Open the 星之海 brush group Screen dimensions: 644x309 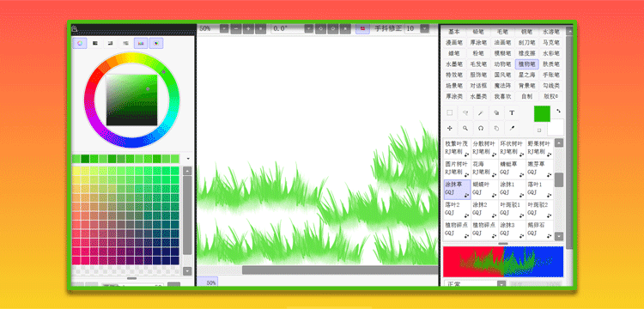click(x=526, y=75)
